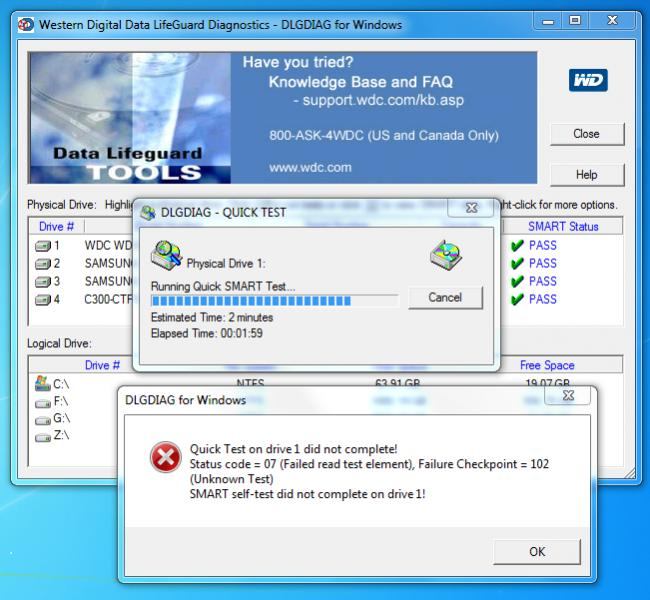Click green checkmark for drive 2 SMART status
This screenshot has width=650, height=600.
[x=517, y=263]
